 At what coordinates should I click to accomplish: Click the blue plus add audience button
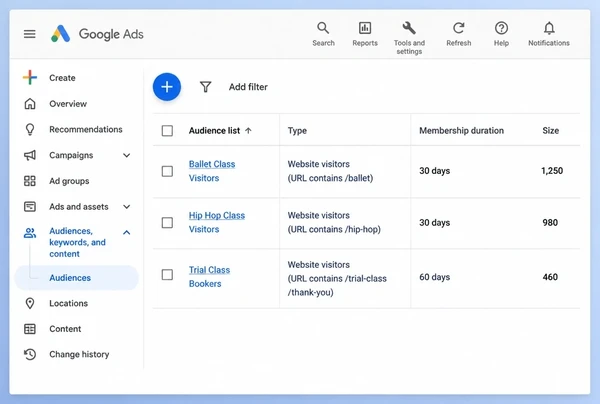pos(167,87)
